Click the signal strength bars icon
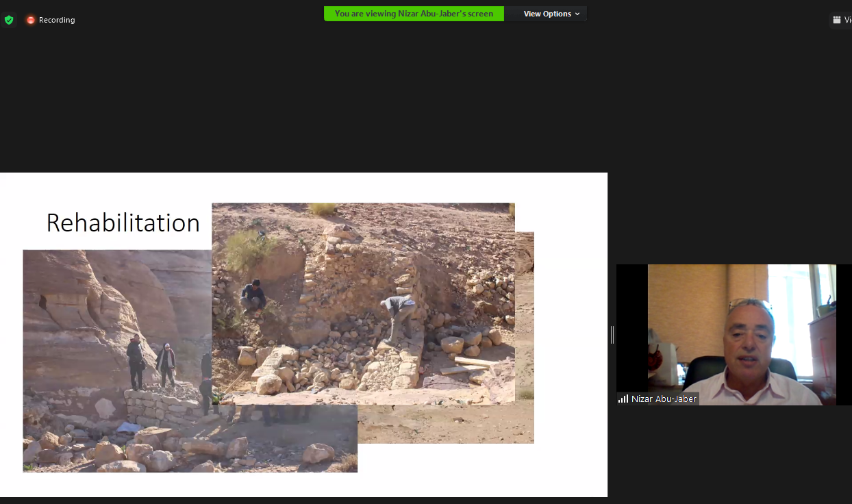The image size is (852, 504). (x=623, y=399)
